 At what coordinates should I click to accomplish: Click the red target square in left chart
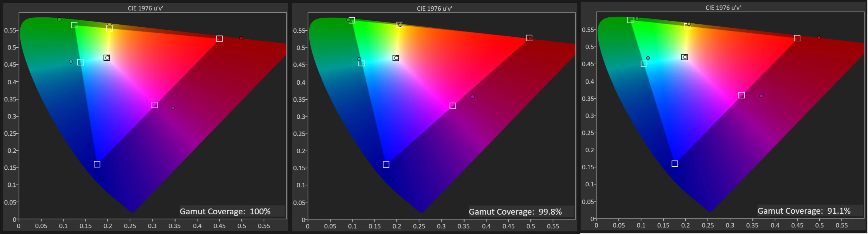[x=219, y=39]
